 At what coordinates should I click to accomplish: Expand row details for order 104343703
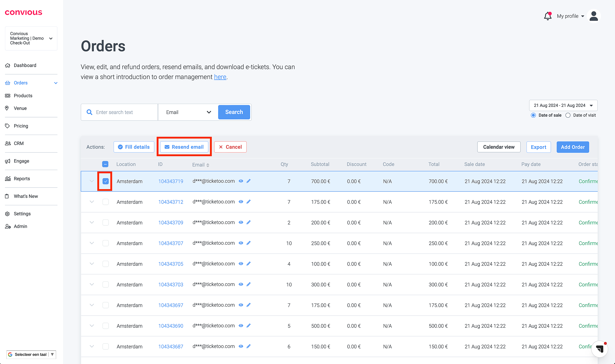point(92,284)
